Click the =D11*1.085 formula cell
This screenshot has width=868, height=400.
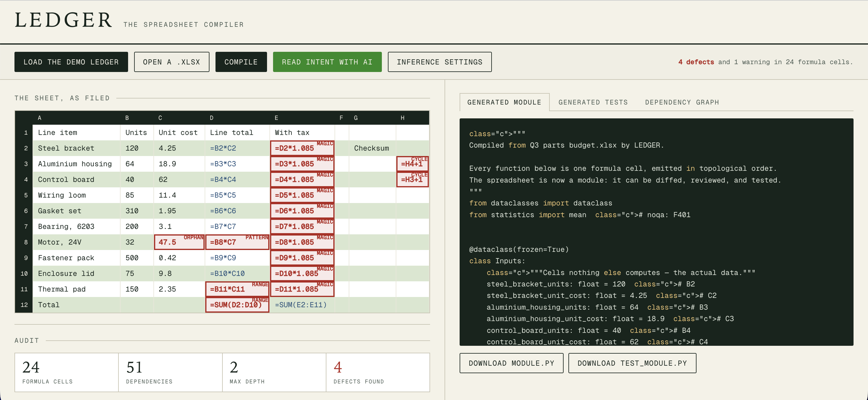[x=302, y=289]
